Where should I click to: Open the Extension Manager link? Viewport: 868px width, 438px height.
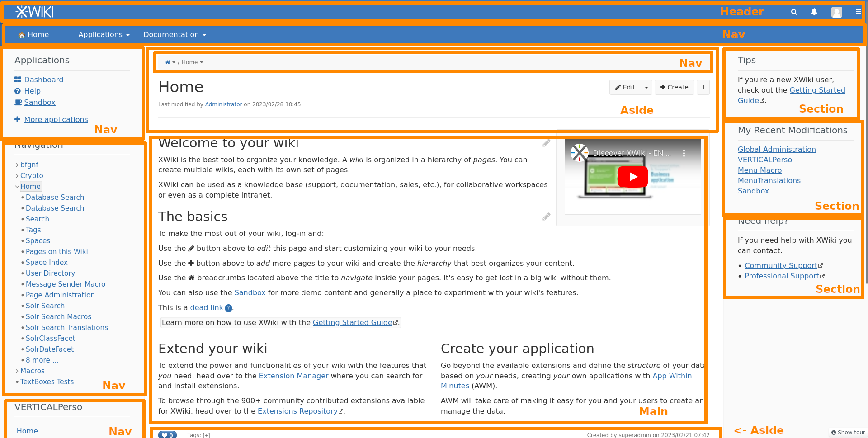pyautogui.click(x=293, y=376)
